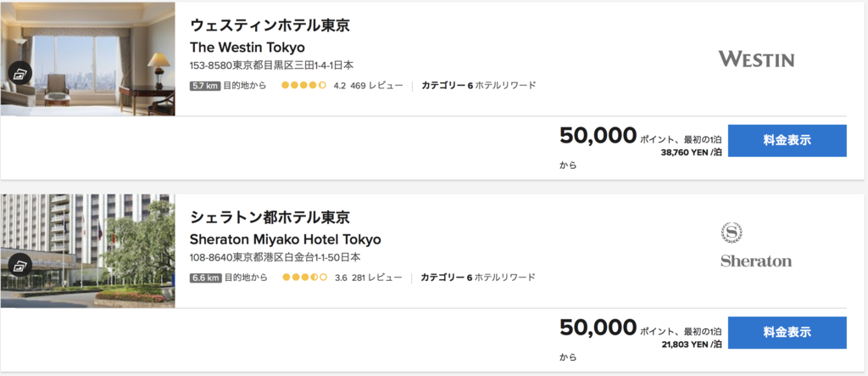Viewport: 868px width, 376px height.
Task: Click The Westin Tokyo English name
Action: click(247, 48)
